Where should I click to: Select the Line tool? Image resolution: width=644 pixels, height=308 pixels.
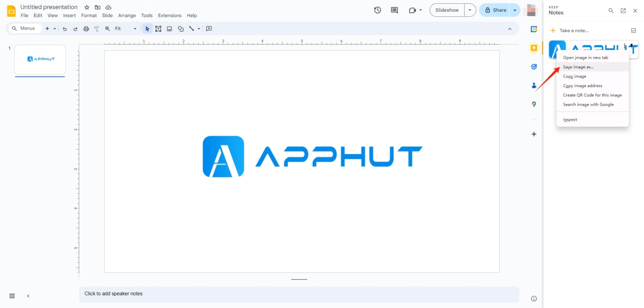click(192, 28)
